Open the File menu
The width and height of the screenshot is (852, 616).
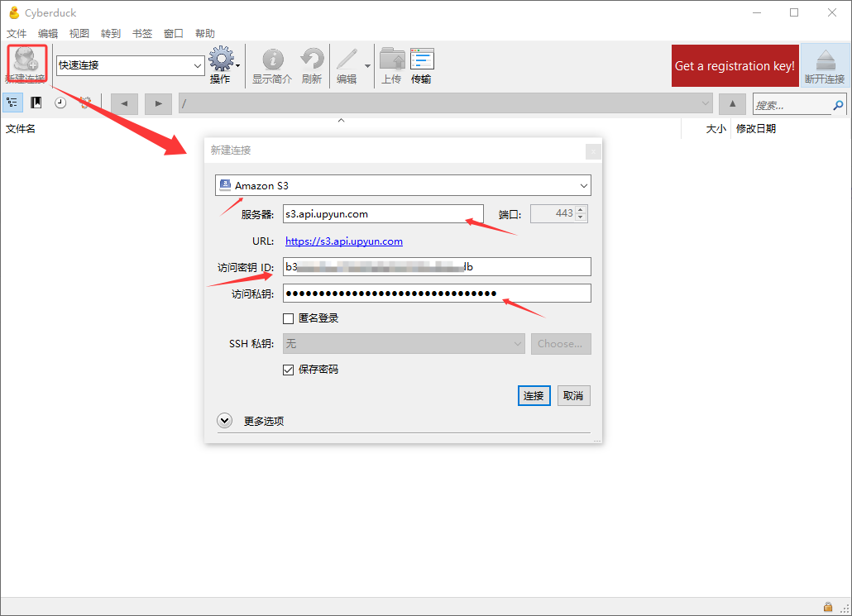pyautogui.click(x=17, y=34)
